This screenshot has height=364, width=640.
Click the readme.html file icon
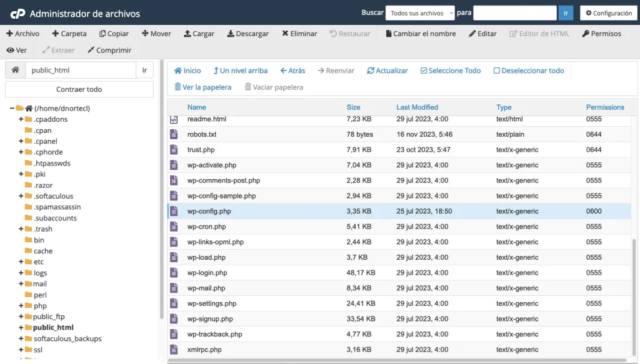click(x=174, y=119)
